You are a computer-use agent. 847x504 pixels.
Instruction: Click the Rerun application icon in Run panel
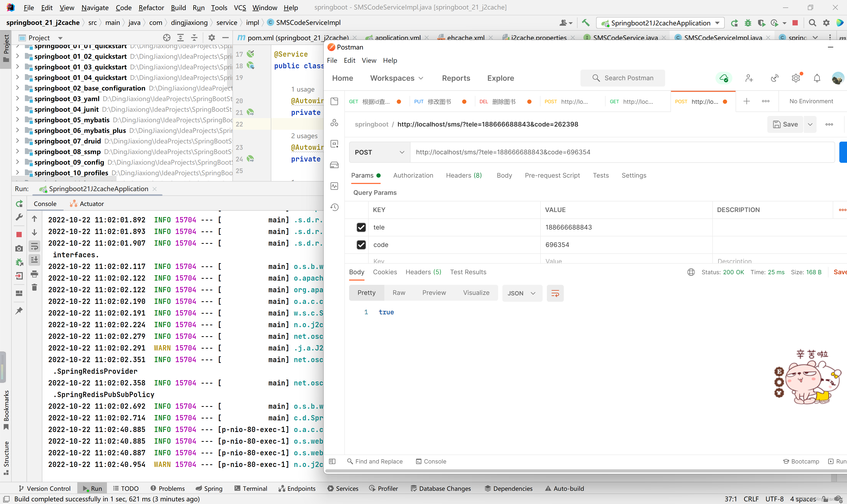[19, 204]
